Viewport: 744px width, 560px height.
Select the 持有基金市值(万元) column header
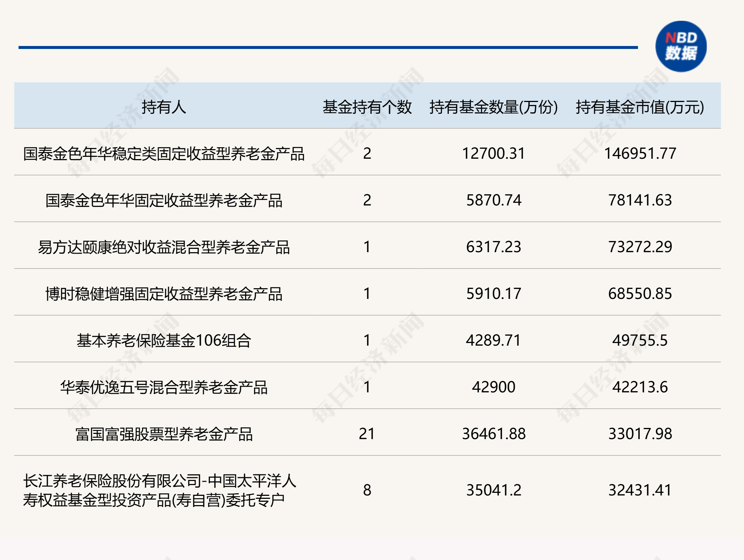pos(640,107)
